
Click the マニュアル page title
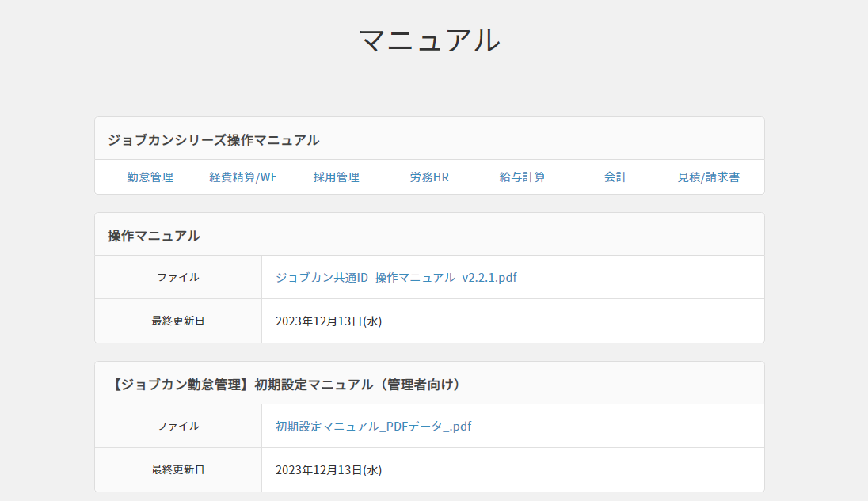pyautogui.click(x=429, y=40)
